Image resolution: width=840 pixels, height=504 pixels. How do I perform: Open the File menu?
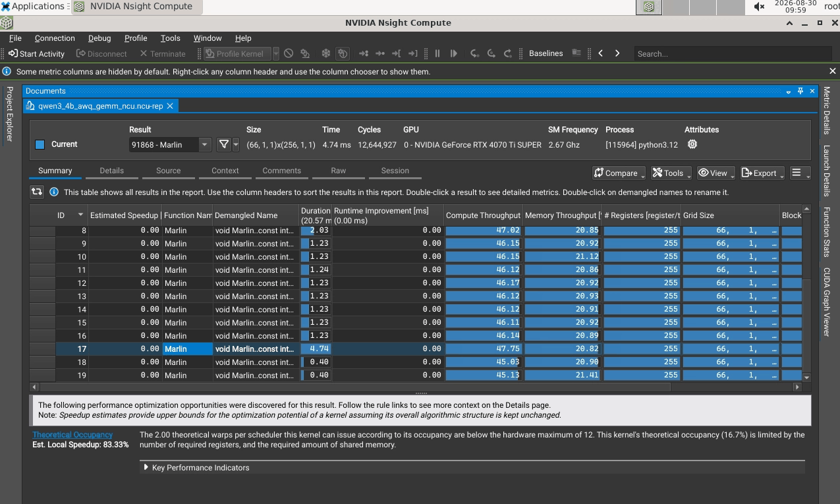click(x=15, y=38)
